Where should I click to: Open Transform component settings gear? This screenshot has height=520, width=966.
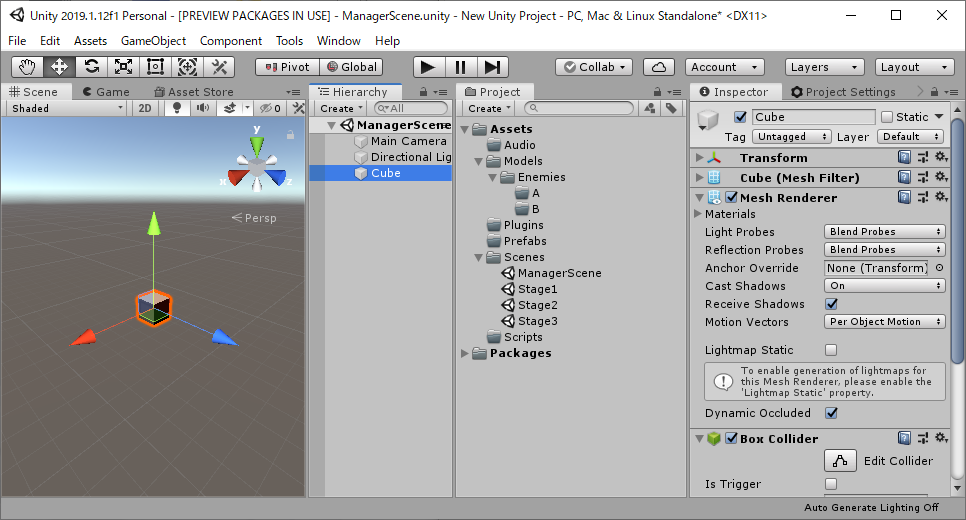(941, 157)
